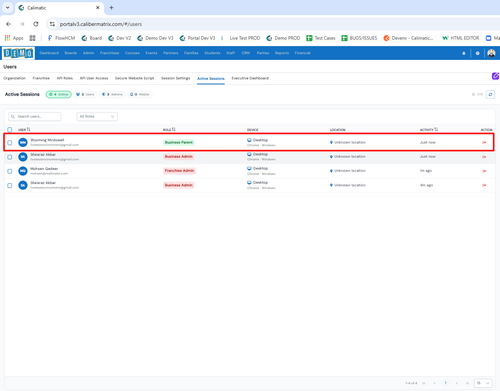Open the Apps bookmark shortcut

point(14,38)
